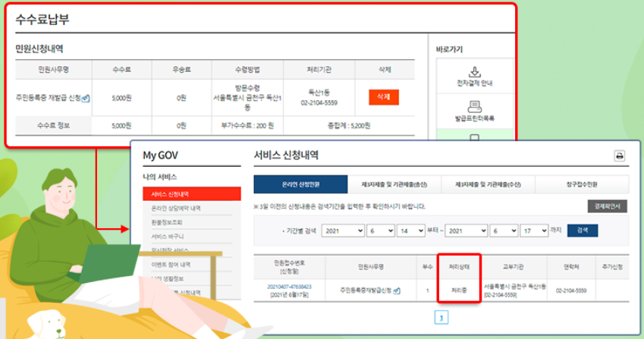The height and width of the screenshot is (339, 644).
Task: Click the orange 삭제 button
Action: tap(384, 97)
